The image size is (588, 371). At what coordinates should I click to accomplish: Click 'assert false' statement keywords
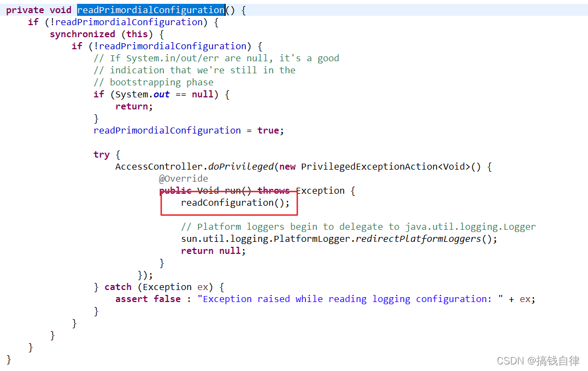[x=148, y=299]
